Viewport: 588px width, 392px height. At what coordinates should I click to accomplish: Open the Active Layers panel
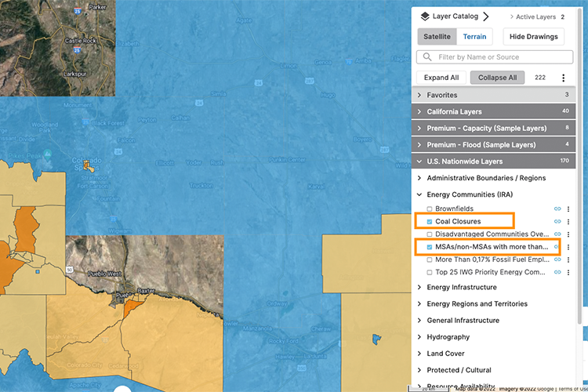pyautogui.click(x=537, y=17)
